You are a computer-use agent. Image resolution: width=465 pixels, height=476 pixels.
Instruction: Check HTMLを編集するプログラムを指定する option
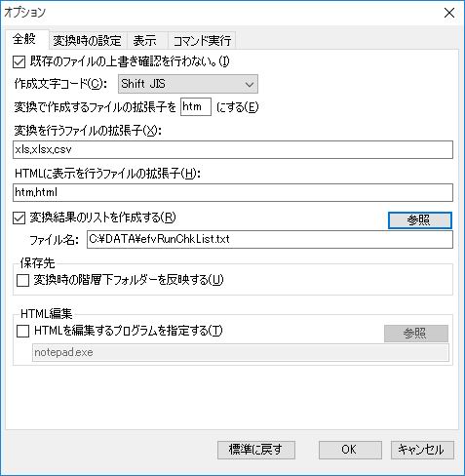[22, 332]
